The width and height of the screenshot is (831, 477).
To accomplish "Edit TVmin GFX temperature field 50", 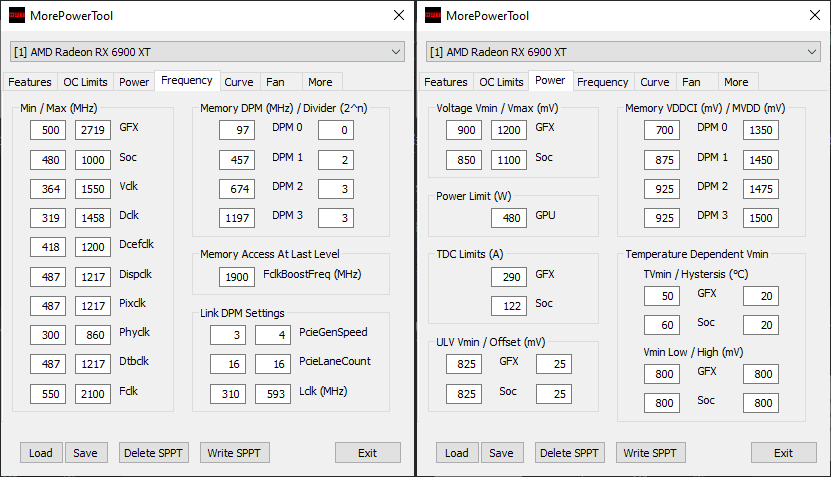I will click(662, 296).
